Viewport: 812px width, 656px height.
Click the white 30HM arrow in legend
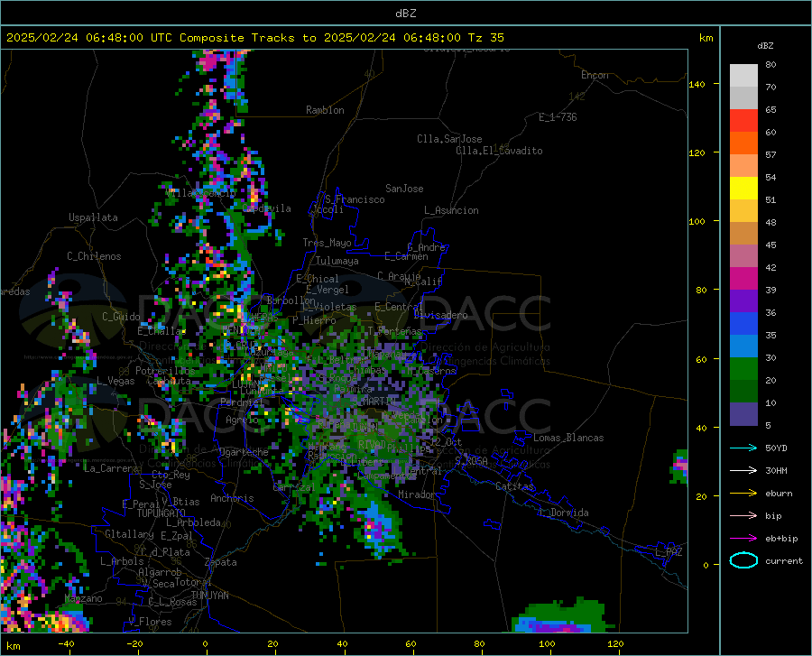(743, 470)
